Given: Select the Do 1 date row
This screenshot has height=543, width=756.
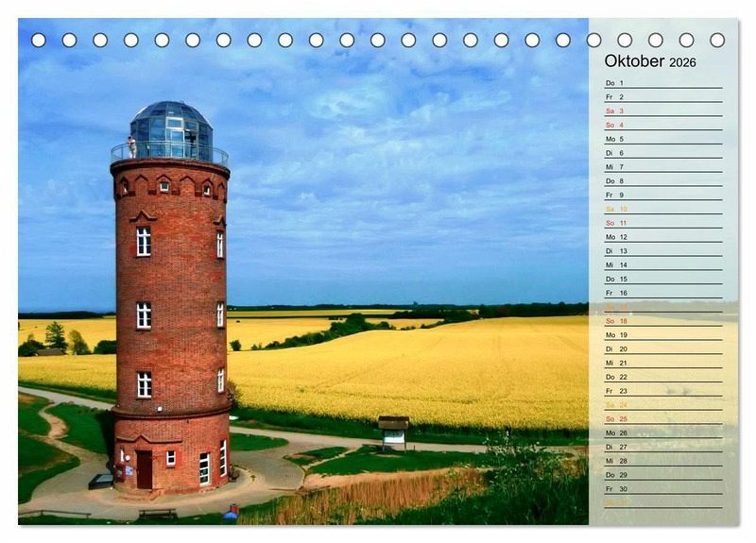Looking at the screenshot, I should point(662,83).
